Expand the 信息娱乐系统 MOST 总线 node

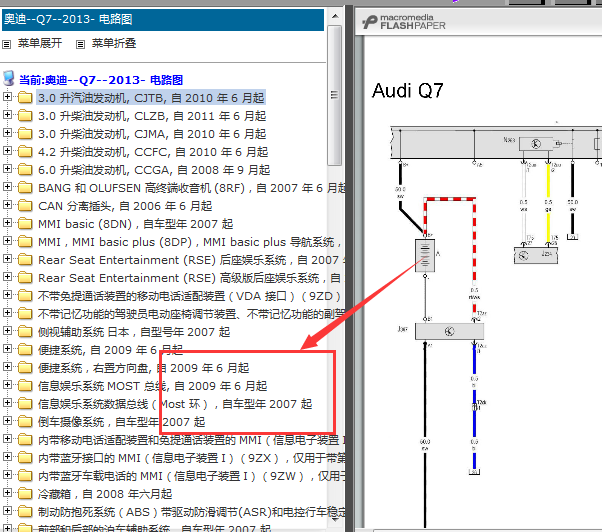pyautogui.click(x=7, y=384)
